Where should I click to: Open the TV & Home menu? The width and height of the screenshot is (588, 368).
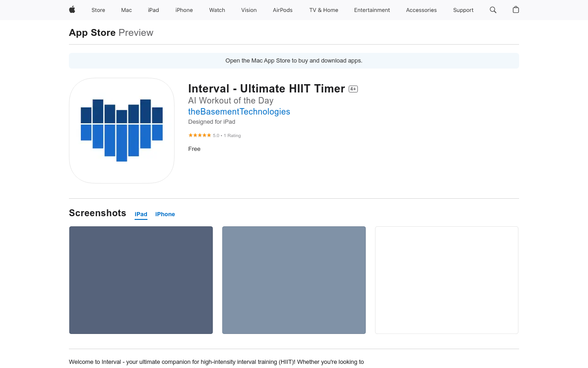(324, 10)
